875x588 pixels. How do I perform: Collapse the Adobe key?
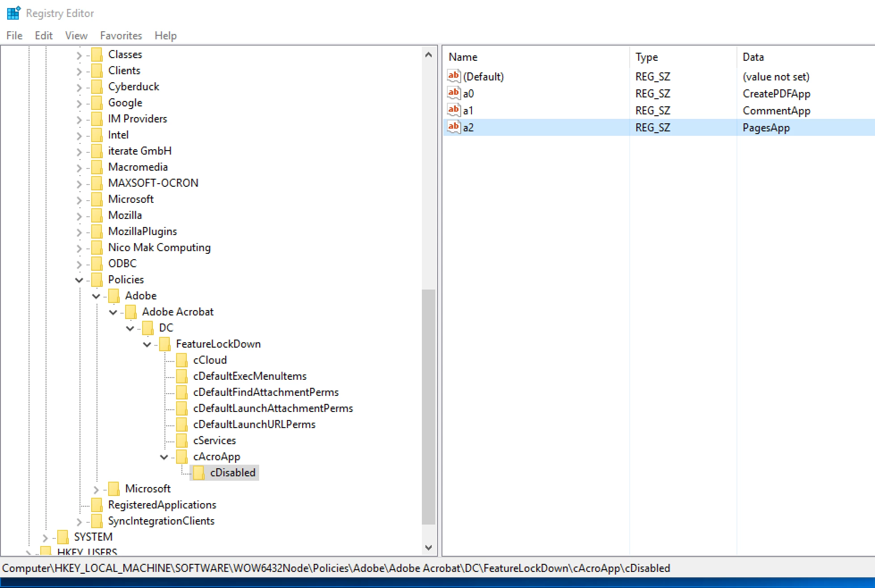coord(96,296)
